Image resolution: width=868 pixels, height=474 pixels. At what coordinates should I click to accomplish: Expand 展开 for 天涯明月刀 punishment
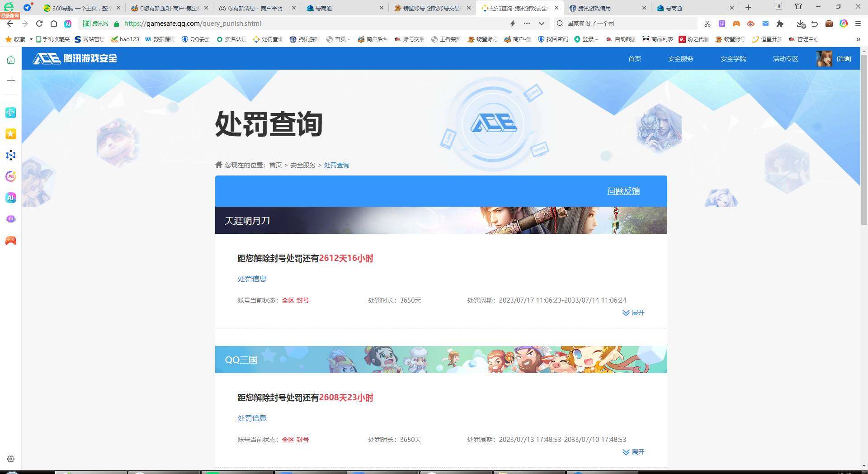(x=633, y=313)
